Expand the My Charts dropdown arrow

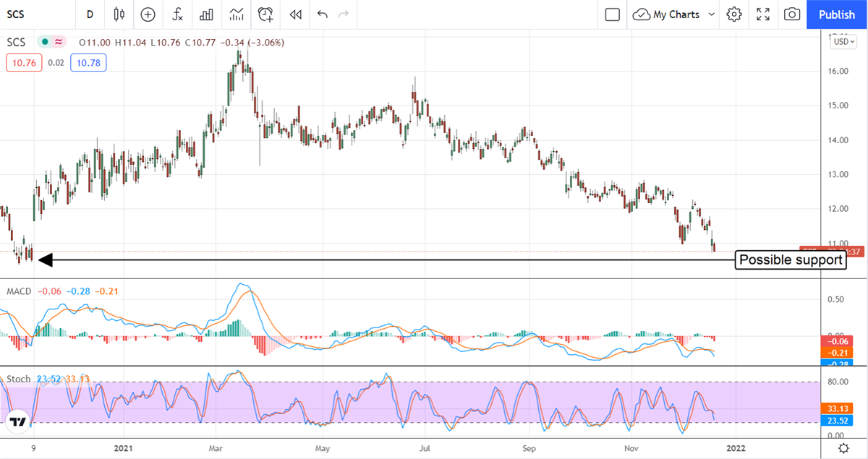click(712, 14)
